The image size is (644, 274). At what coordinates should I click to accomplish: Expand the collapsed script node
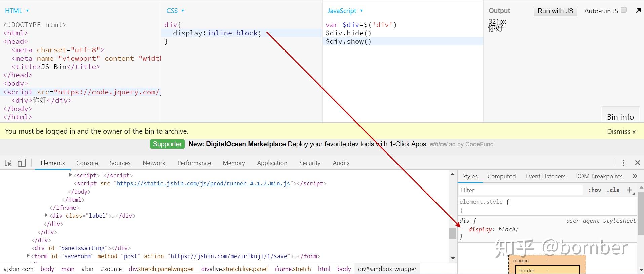(70, 175)
